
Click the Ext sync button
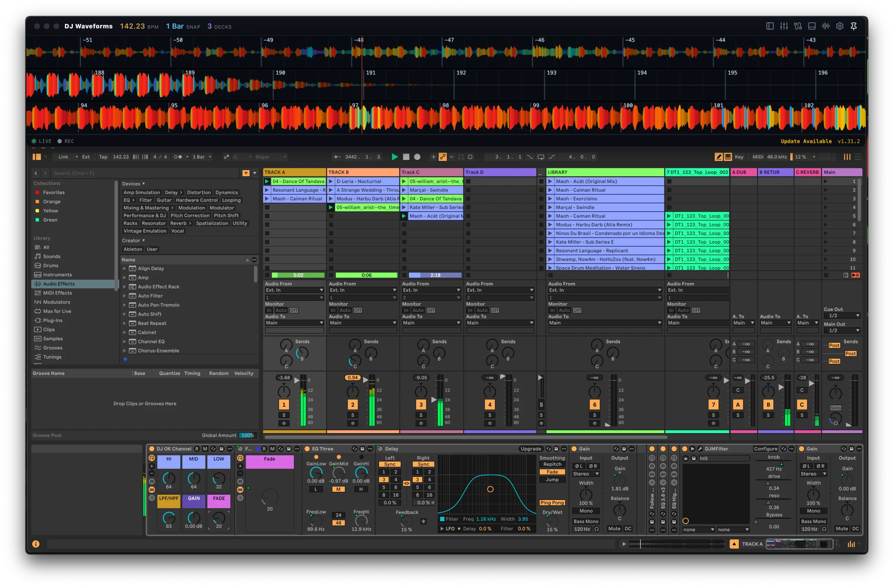tap(86, 157)
